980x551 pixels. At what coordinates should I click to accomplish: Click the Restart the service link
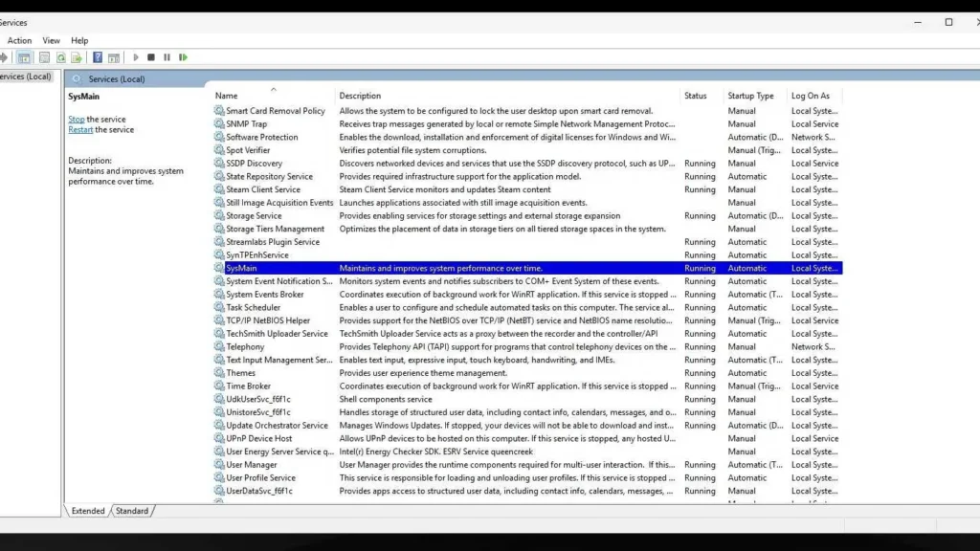[80, 129]
